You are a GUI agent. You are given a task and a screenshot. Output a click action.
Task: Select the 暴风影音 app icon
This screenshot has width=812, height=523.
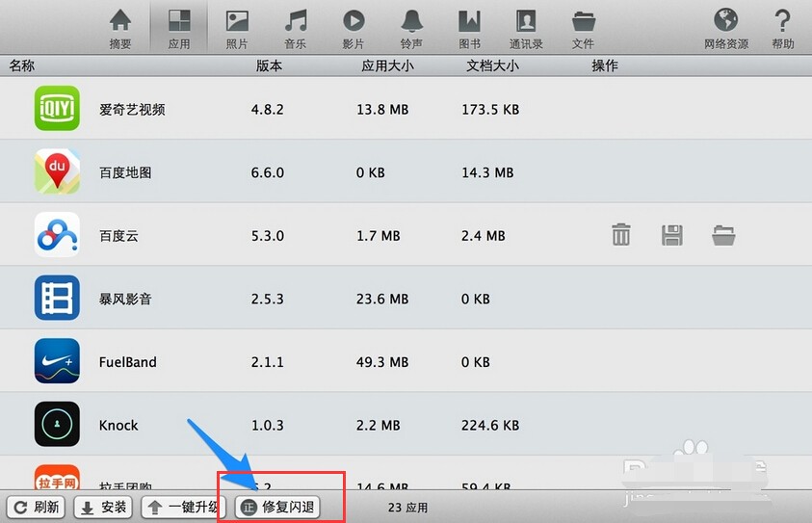[57, 298]
